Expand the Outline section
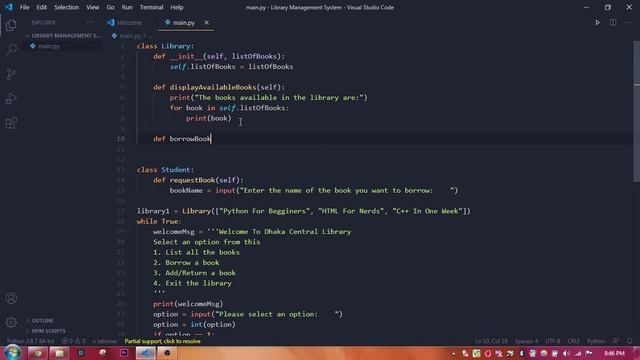This screenshot has height=360, width=640. click(42, 320)
